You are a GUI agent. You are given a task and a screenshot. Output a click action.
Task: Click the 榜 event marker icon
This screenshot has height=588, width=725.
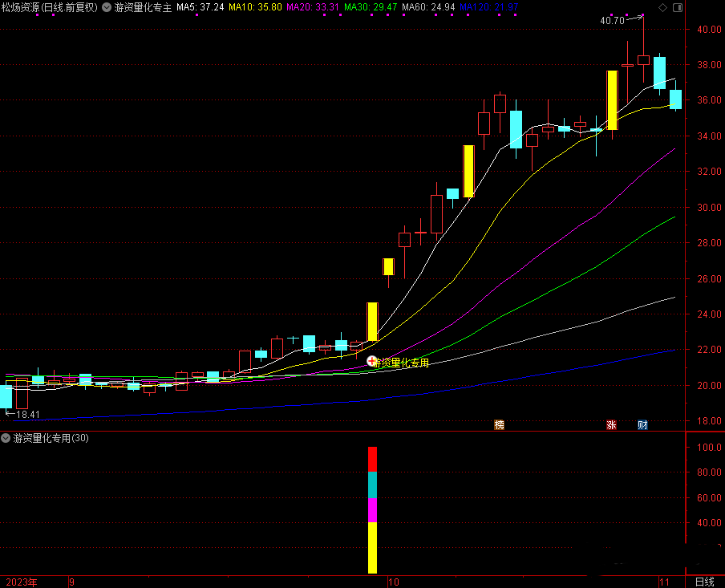(x=500, y=425)
